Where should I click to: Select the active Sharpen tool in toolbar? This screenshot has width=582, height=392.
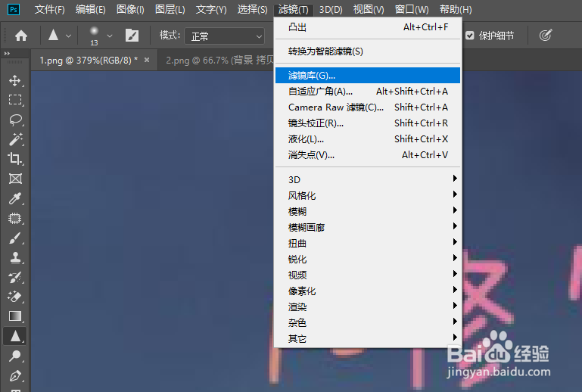[x=15, y=336]
